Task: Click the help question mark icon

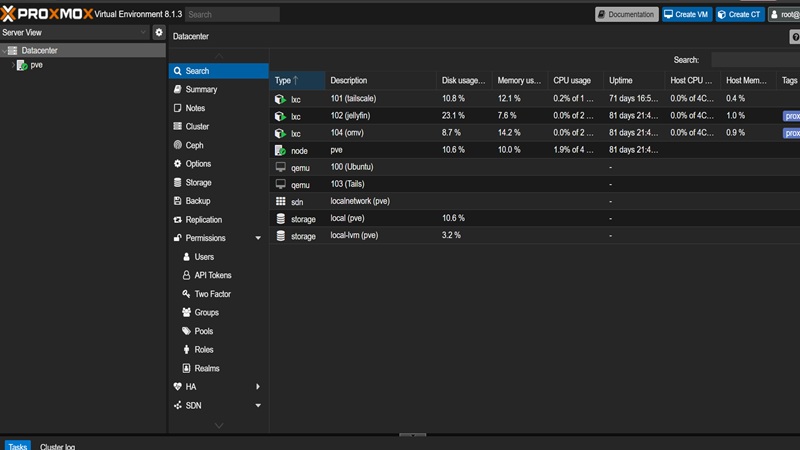Action: pos(795,37)
